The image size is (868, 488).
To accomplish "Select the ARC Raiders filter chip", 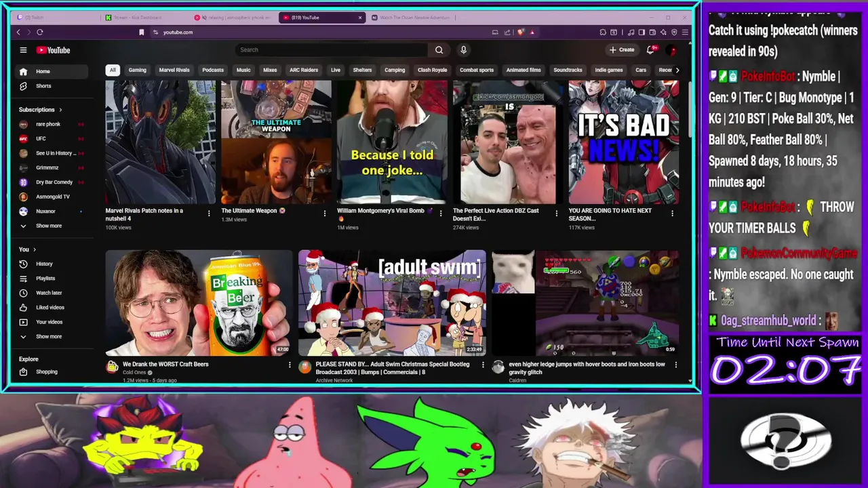I will [x=304, y=70].
